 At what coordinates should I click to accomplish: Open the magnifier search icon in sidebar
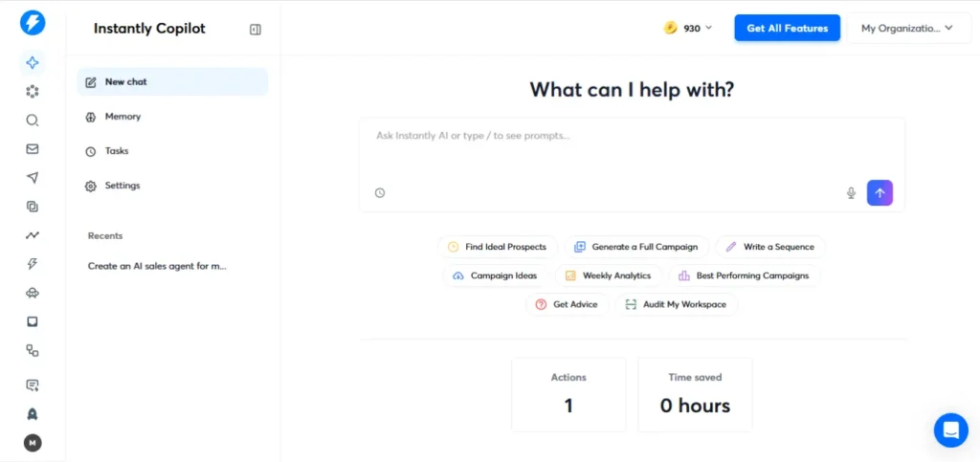coord(33,121)
